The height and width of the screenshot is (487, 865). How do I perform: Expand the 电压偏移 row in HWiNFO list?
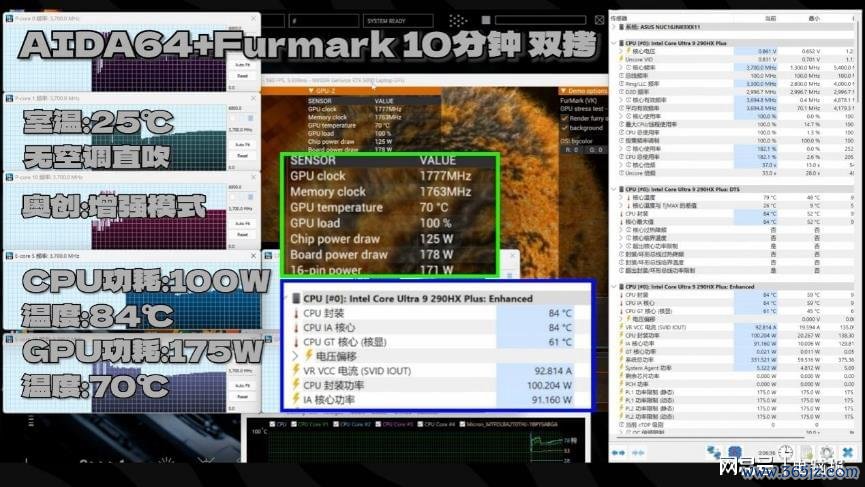(x=621, y=319)
